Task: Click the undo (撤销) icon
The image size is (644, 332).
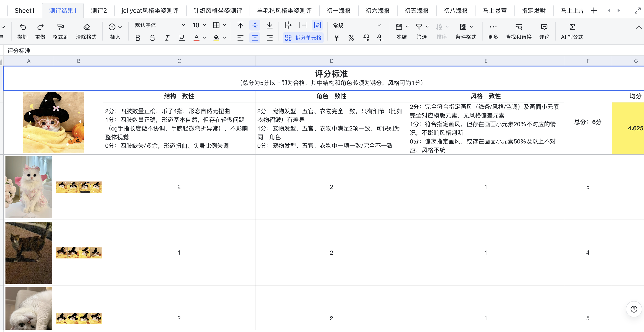Action: pos(23,27)
